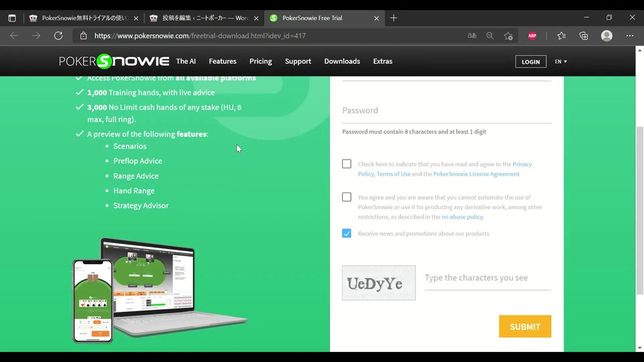Open the translate page icon
644x362 pixels.
click(472, 36)
